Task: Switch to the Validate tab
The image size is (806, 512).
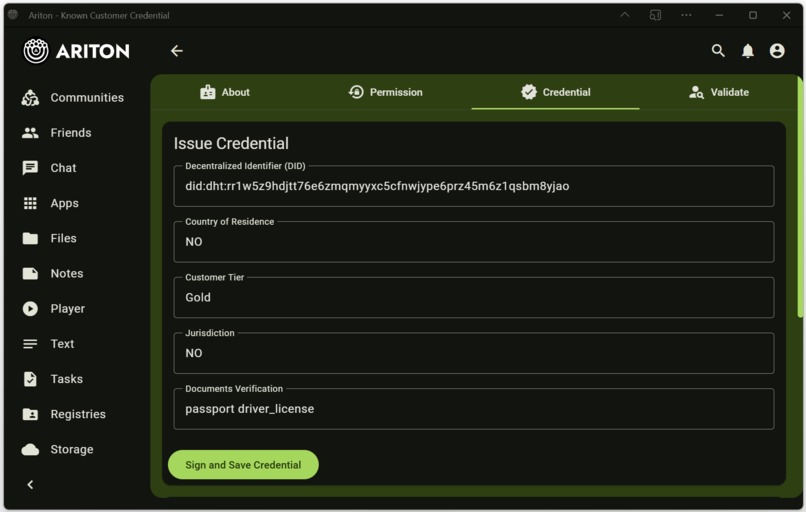Action: 719,93
